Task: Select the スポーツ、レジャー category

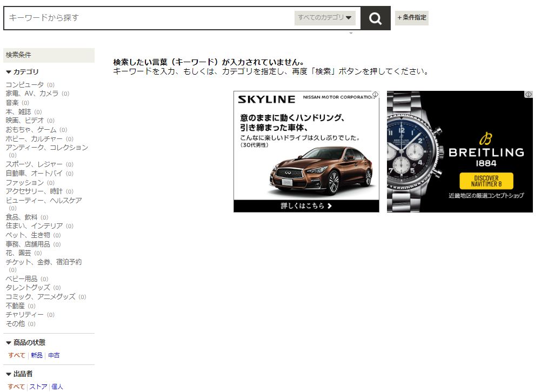Action: [x=34, y=164]
